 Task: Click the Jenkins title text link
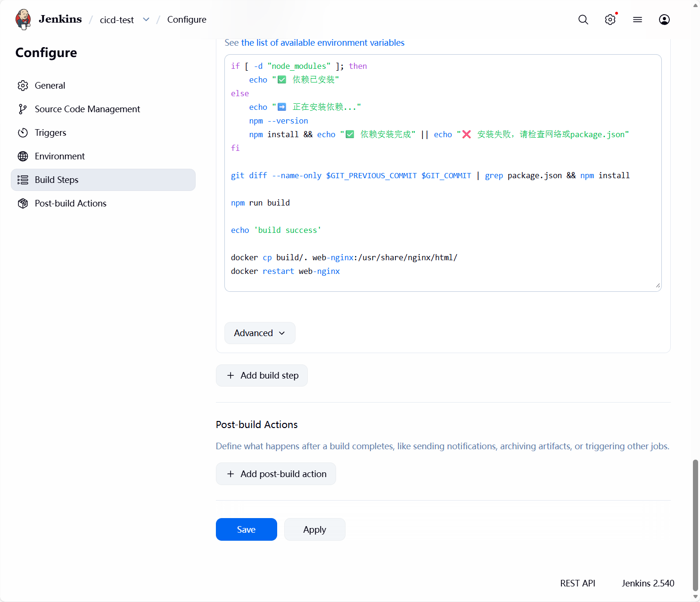point(60,19)
